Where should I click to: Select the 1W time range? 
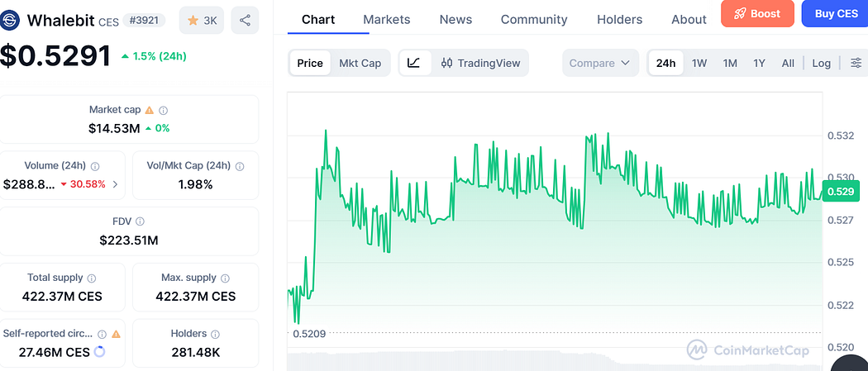pos(699,63)
